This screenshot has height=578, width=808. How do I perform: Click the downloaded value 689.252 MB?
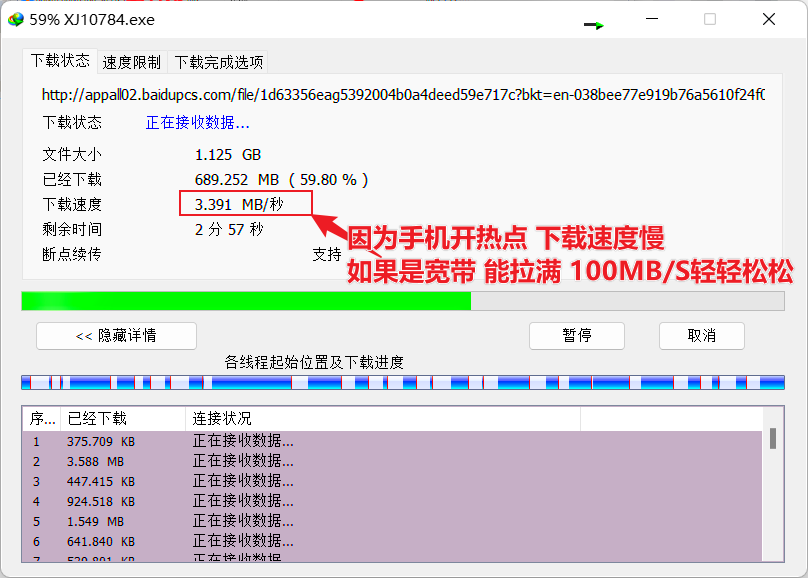[x=237, y=180]
